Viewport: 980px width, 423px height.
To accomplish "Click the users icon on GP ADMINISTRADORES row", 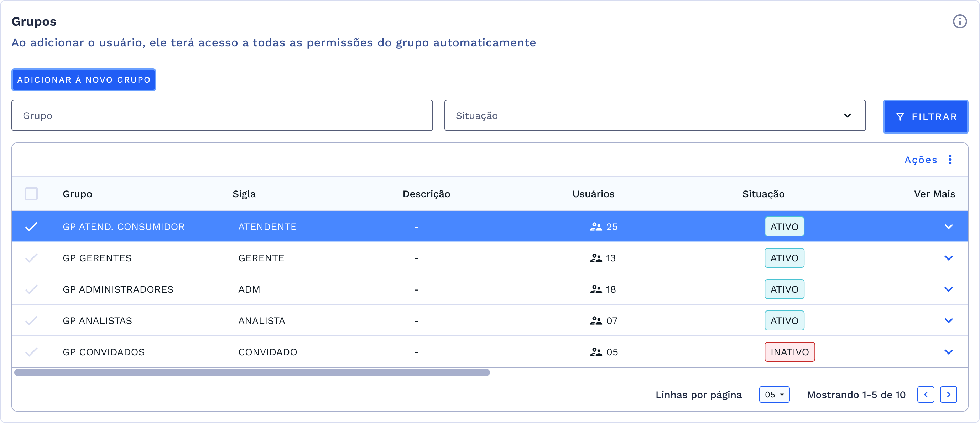I will [596, 289].
